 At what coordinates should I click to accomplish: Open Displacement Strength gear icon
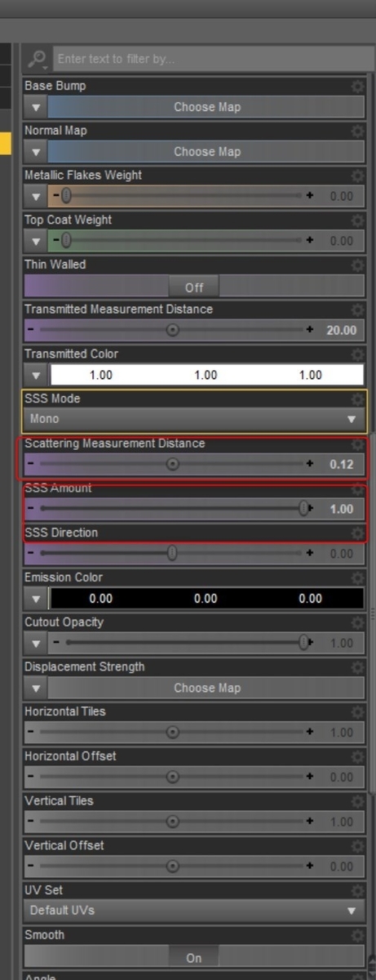click(357, 667)
